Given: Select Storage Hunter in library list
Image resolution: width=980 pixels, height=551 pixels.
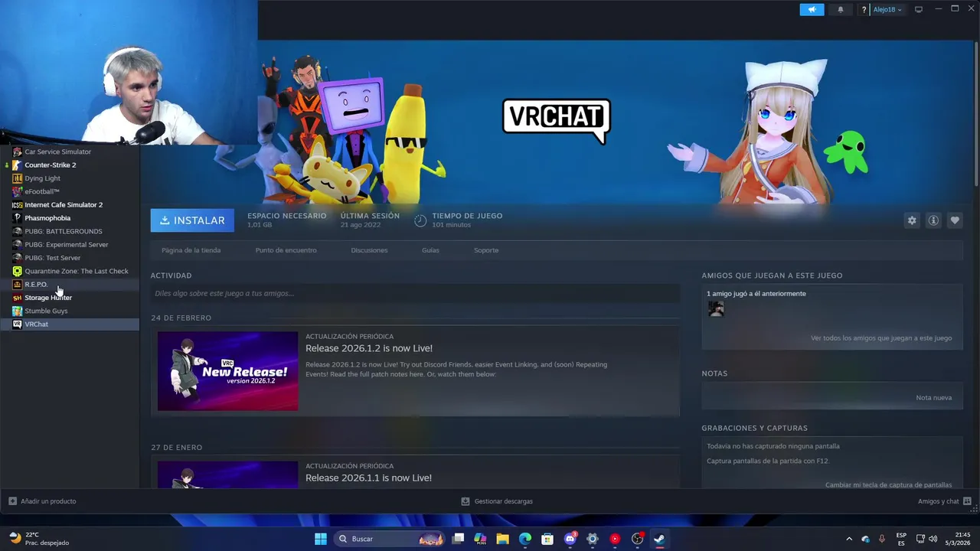Looking at the screenshot, I should pos(70,298).
